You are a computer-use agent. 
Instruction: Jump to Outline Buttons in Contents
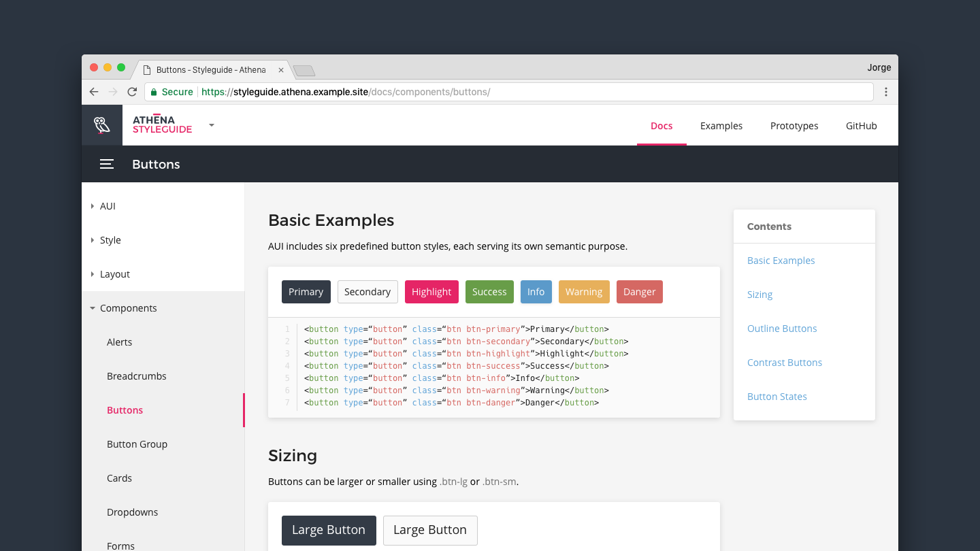pyautogui.click(x=782, y=329)
